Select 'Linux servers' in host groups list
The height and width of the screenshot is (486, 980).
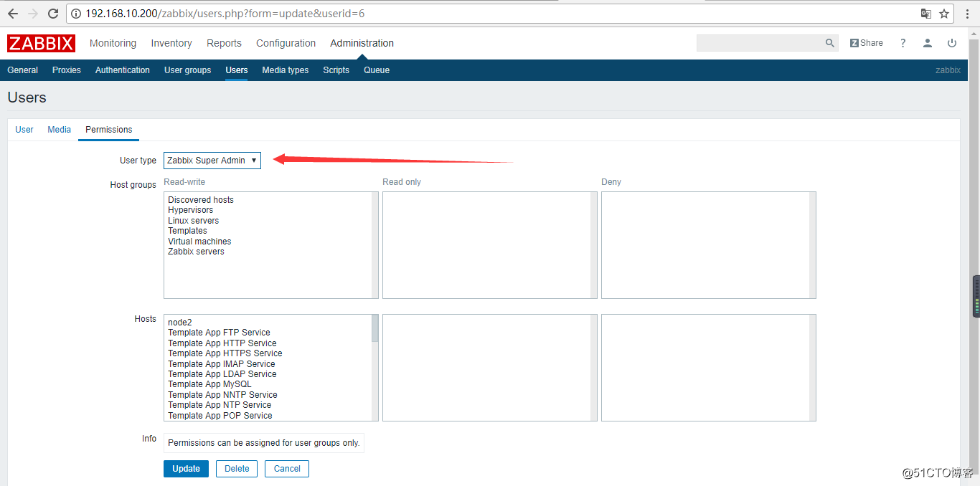(x=193, y=221)
